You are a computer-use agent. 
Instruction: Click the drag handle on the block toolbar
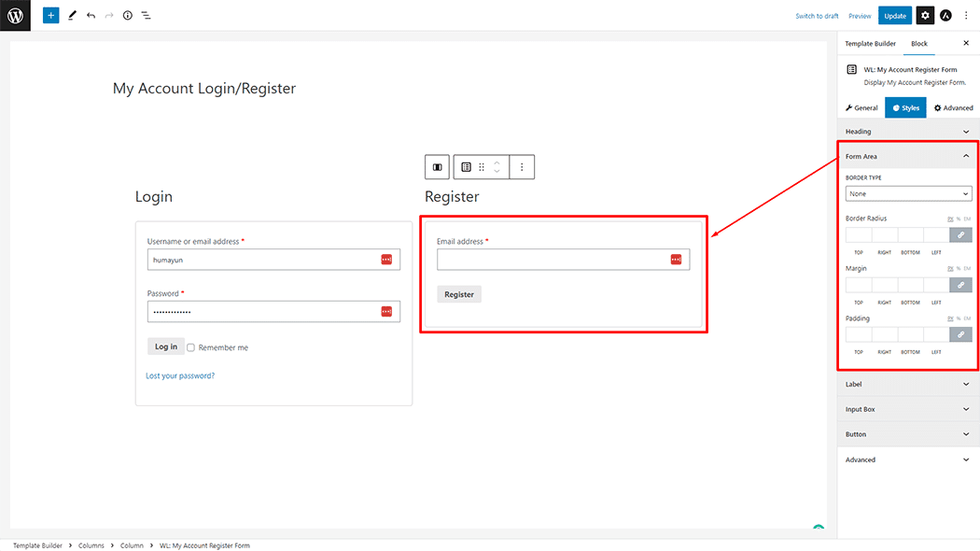pyautogui.click(x=482, y=166)
